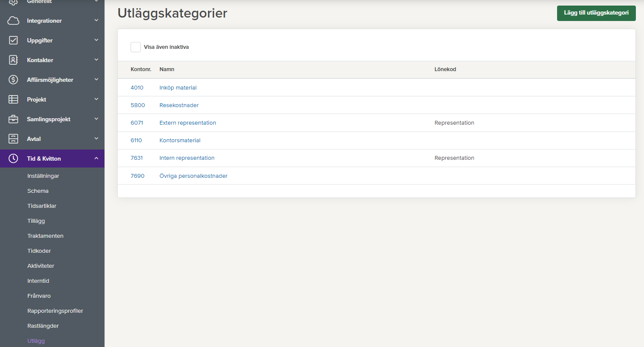This screenshot has width=644, height=347.
Task: Click the contact book icon for Kontakter
Action: [x=13, y=60]
